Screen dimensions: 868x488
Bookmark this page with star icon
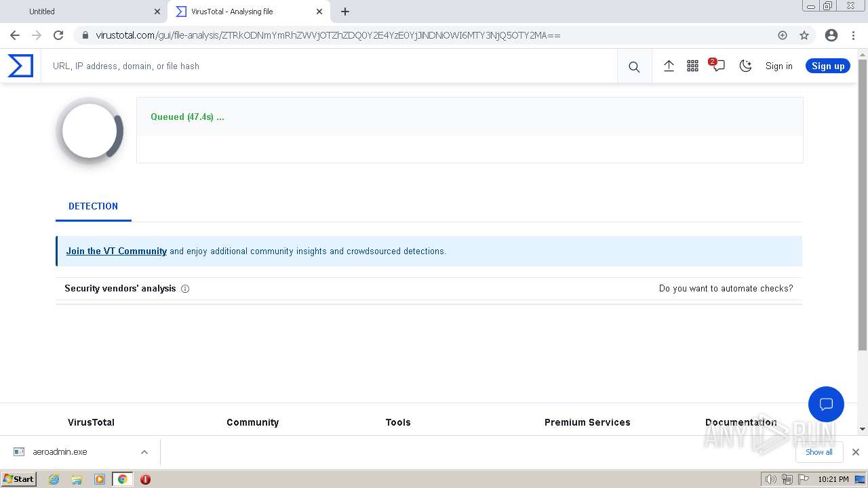[804, 35]
